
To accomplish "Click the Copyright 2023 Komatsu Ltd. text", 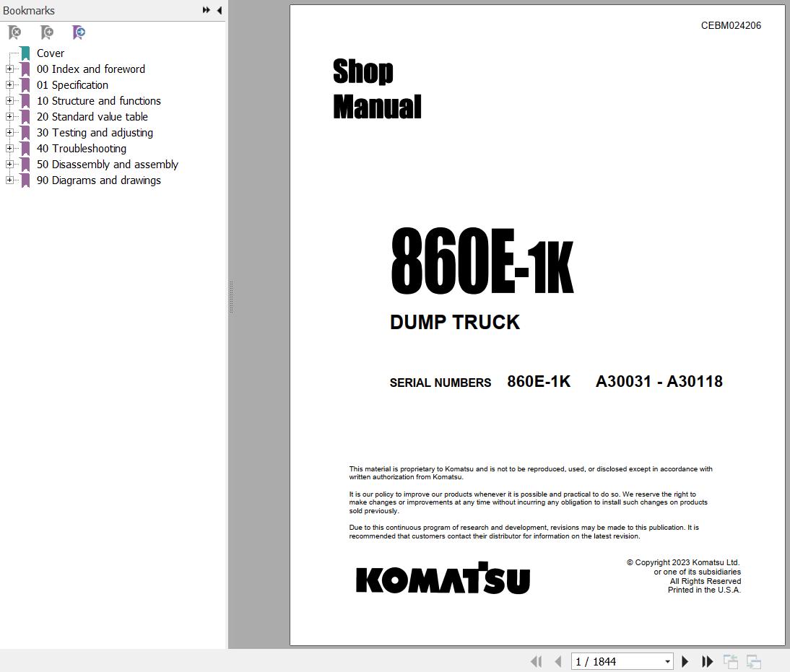I will pos(682,562).
